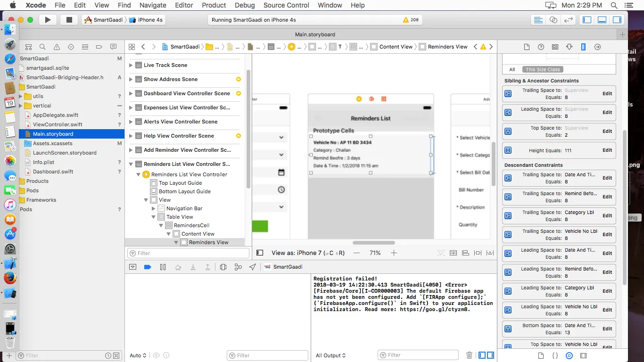Open the Editor menu

[184, 5]
